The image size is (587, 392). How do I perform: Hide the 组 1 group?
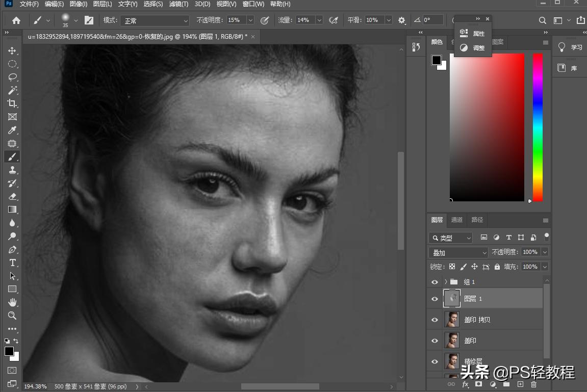point(435,282)
